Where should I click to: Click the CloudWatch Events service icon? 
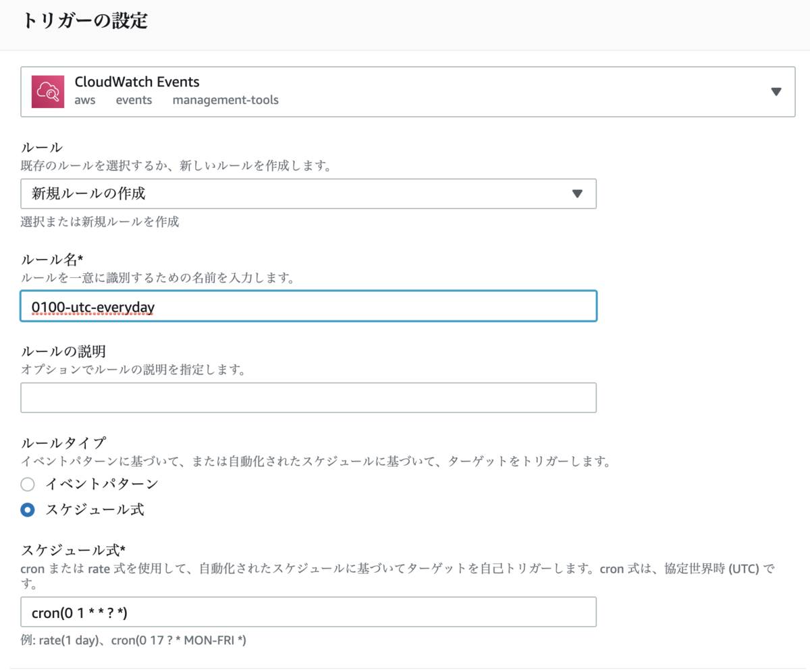tap(47, 91)
